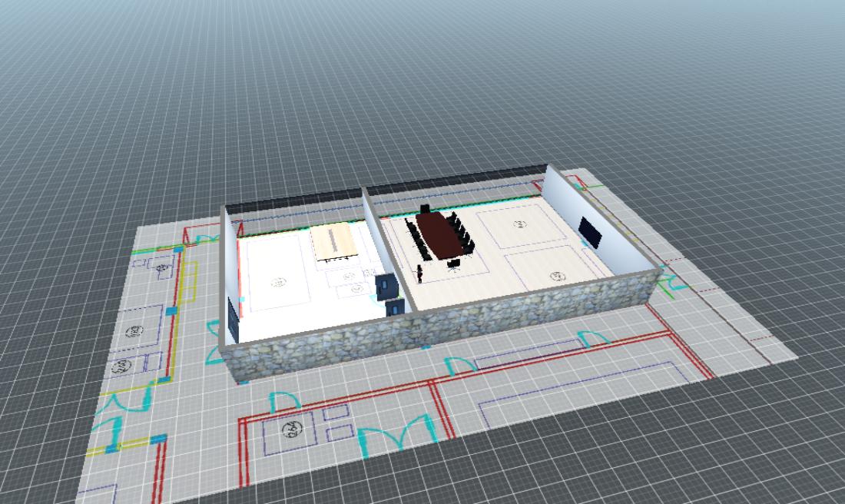Select the office chair at the table's near end
845x504 pixels.
pos(455,264)
